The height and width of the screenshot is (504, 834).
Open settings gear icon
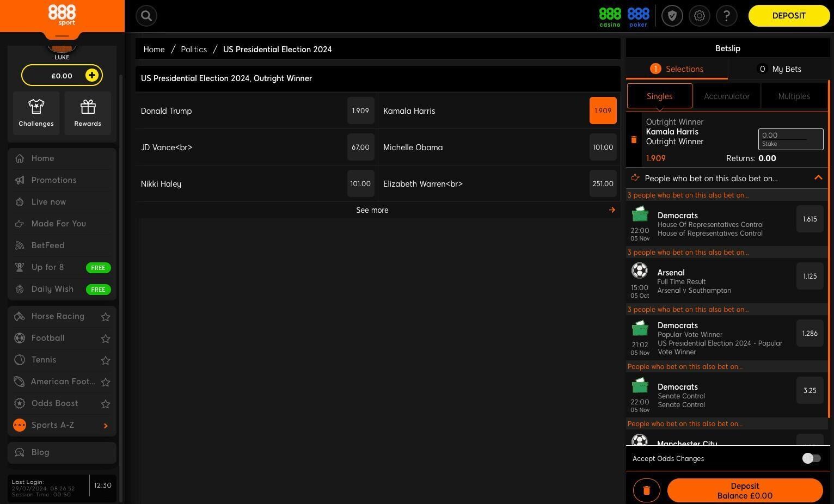pyautogui.click(x=700, y=16)
